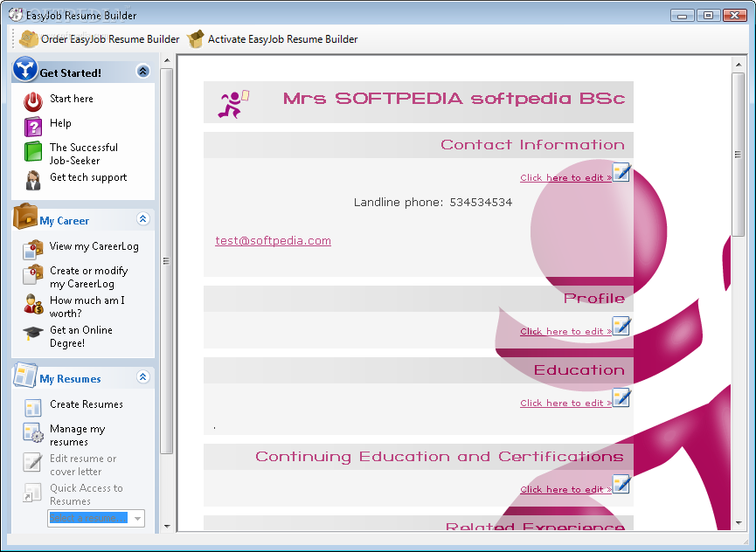Click the Create Resumes icon
This screenshot has width=756, height=552.
pyautogui.click(x=33, y=408)
